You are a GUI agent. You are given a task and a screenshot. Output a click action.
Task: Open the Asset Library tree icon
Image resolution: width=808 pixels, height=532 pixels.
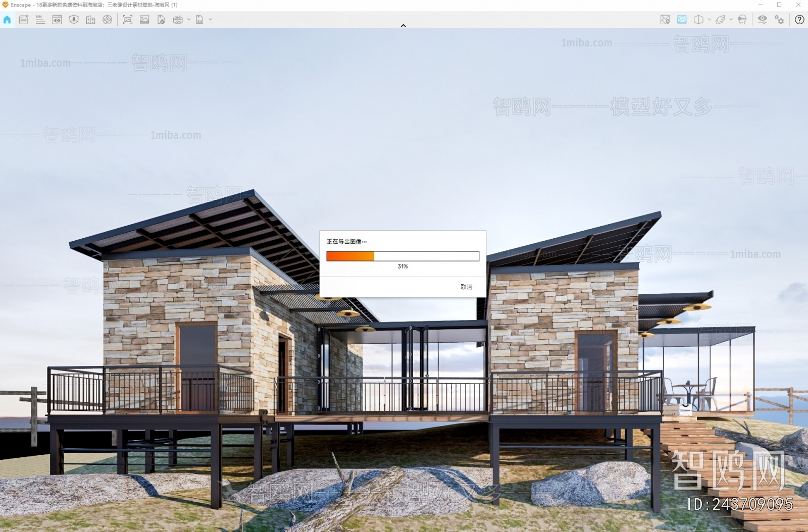point(74,20)
